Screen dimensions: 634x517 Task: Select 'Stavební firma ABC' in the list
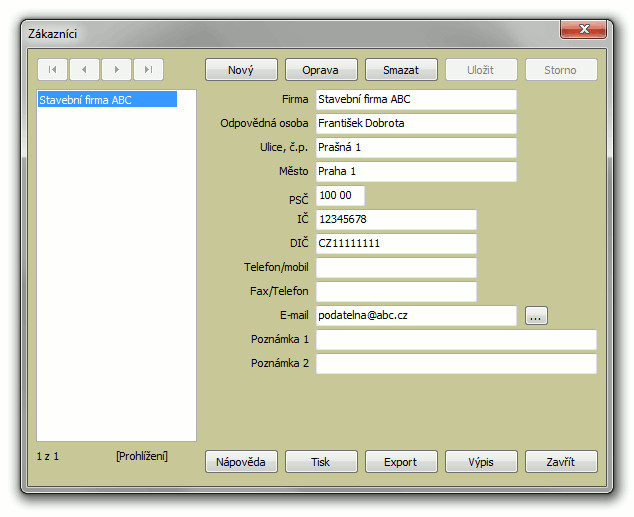[x=107, y=99]
